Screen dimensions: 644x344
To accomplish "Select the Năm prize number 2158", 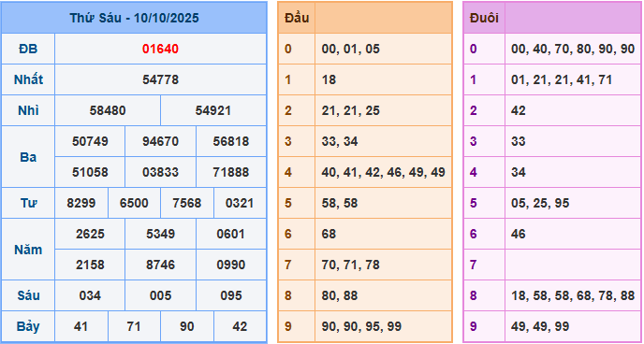I will tap(90, 265).
